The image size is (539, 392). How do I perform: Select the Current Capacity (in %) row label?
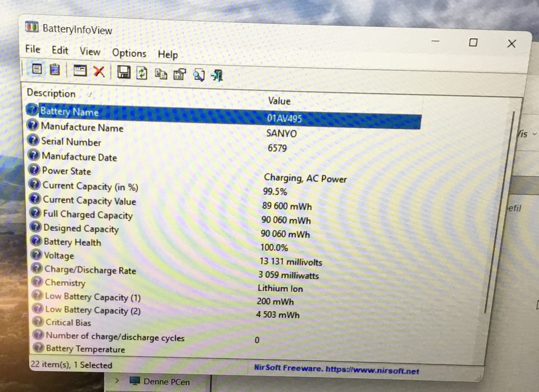(x=90, y=186)
